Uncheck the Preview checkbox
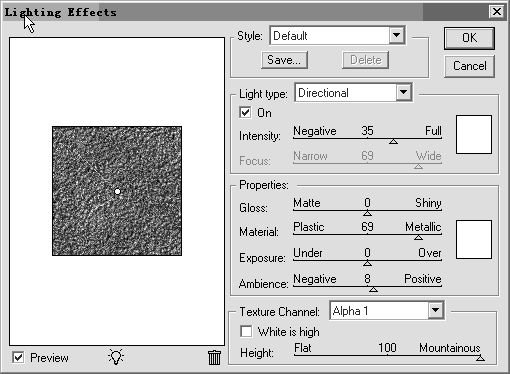The image size is (510, 374). pos(18,358)
